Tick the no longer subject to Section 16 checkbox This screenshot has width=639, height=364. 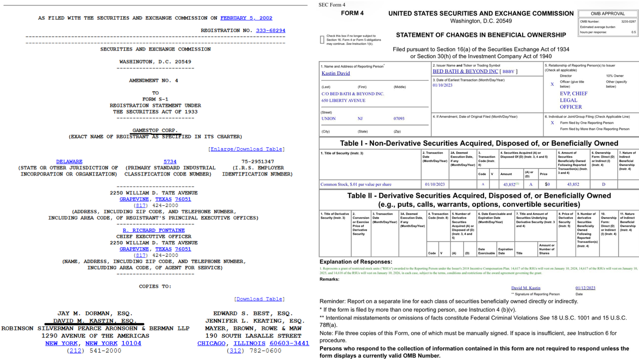(322, 39)
